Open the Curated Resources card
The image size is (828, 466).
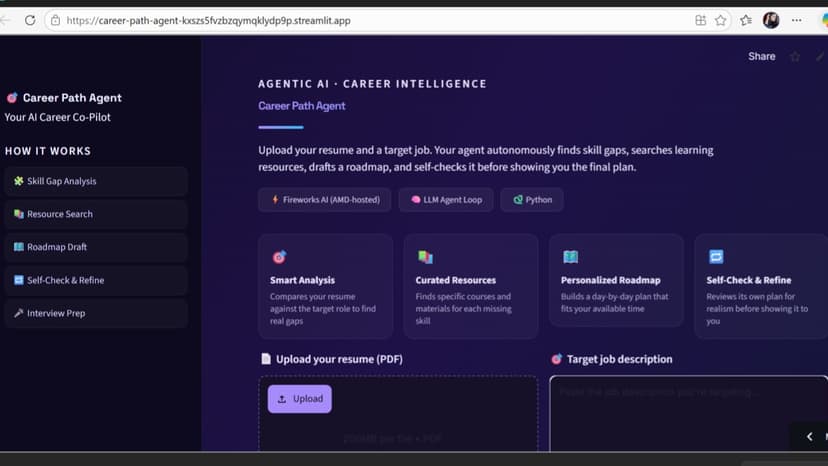(x=471, y=286)
